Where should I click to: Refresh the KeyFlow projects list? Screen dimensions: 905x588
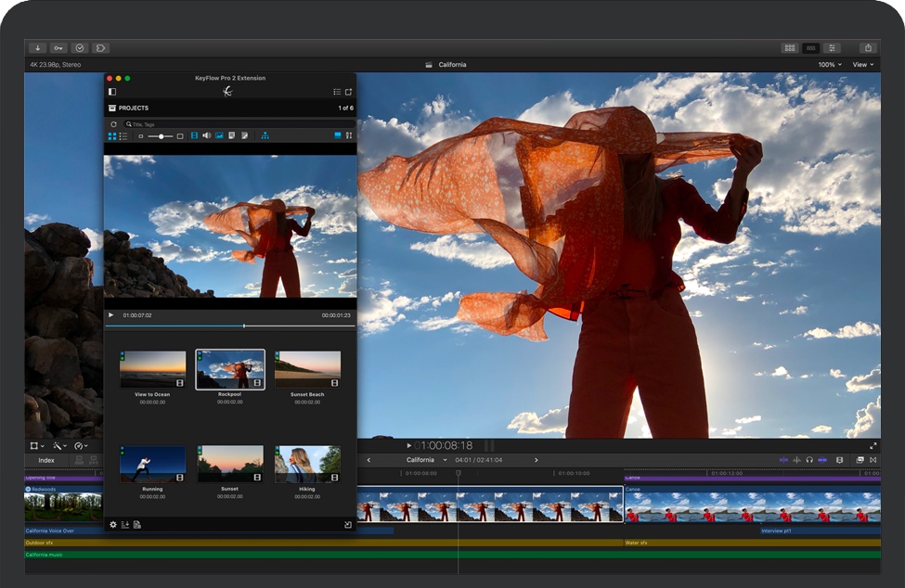114,123
